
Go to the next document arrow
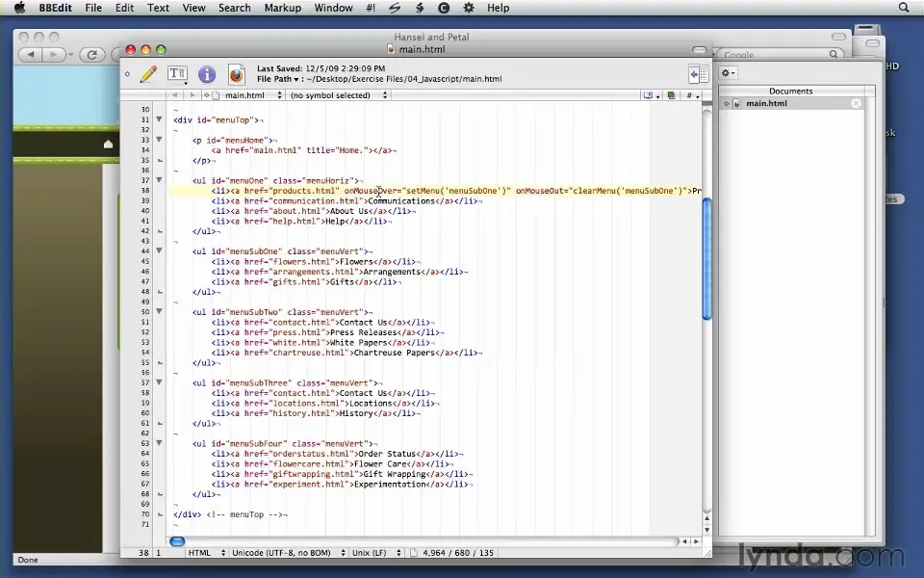(x=192, y=95)
